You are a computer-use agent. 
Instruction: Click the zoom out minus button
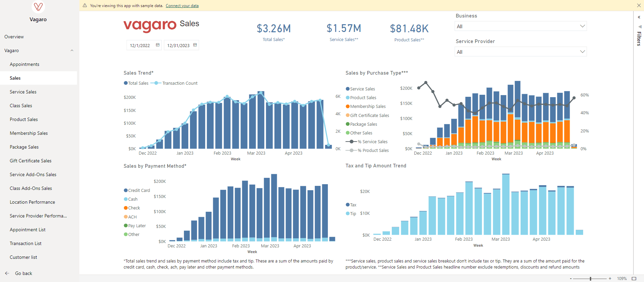(x=571, y=279)
